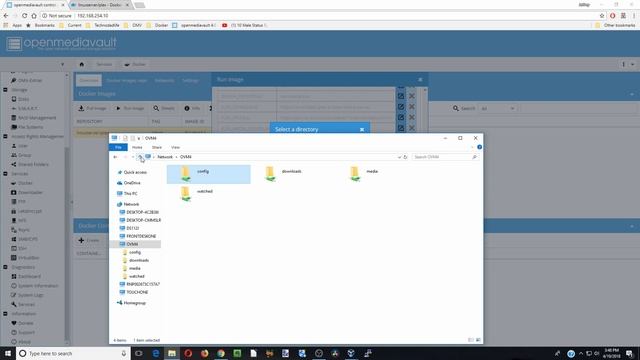Select TOUCHONE network computer
This screenshot has width=640, height=360.
pos(137,292)
